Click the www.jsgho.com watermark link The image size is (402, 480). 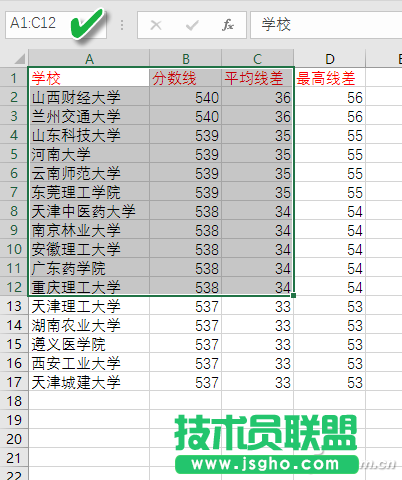coord(266,464)
